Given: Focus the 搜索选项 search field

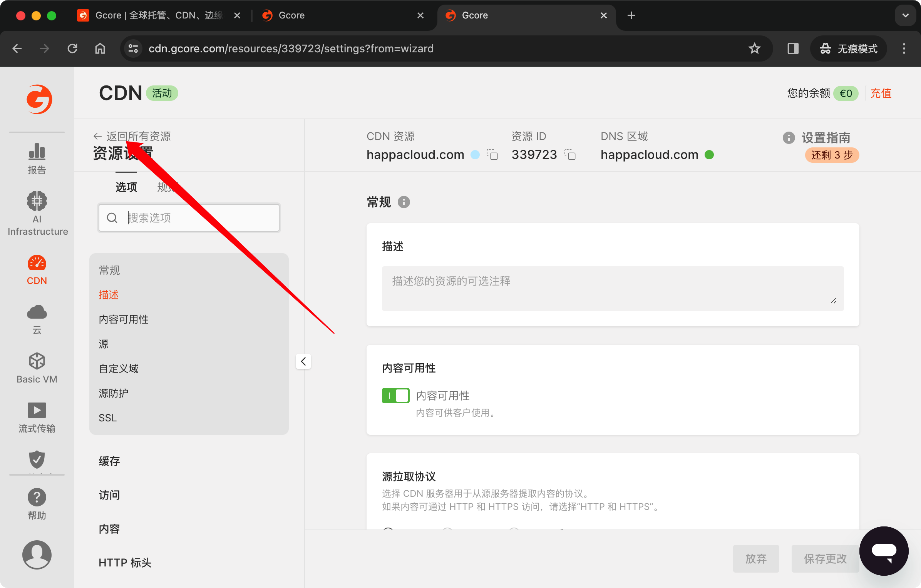Looking at the screenshot, I should coord(189,218).
